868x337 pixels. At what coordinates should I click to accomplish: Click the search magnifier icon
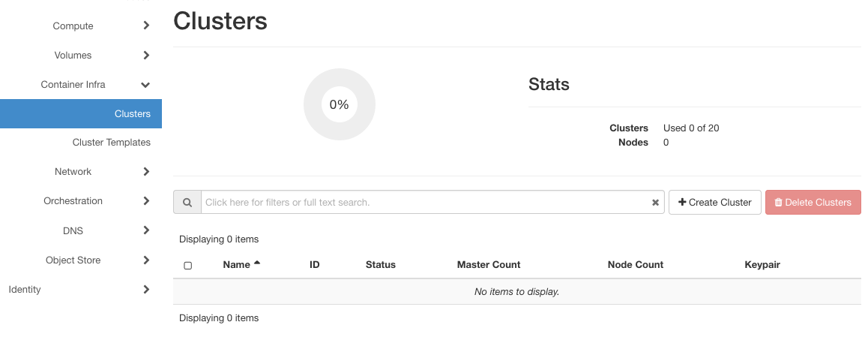pyautogui.click(x=187, y=203)
